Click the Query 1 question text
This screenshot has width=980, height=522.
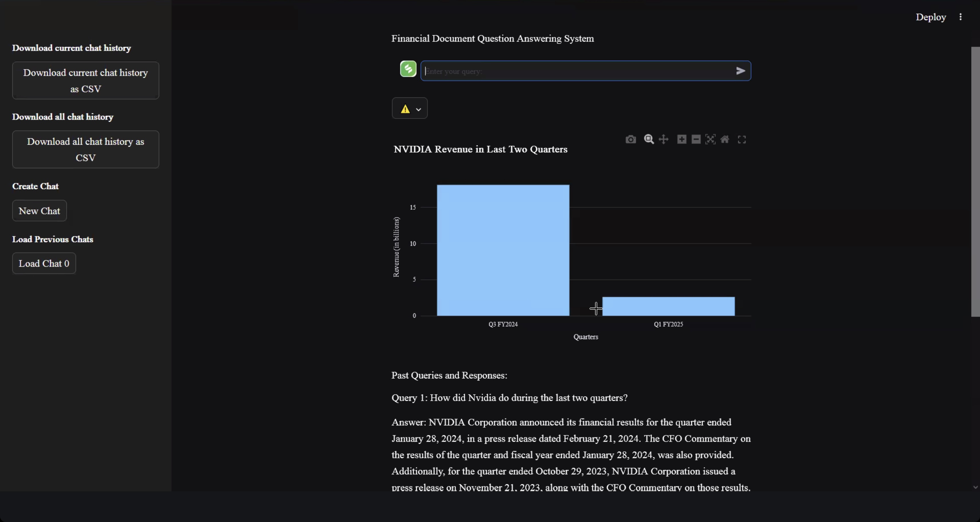(509, 398)
